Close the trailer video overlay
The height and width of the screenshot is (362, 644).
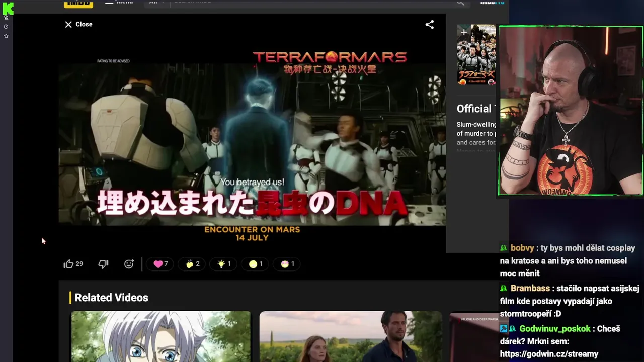coord(78,24)
